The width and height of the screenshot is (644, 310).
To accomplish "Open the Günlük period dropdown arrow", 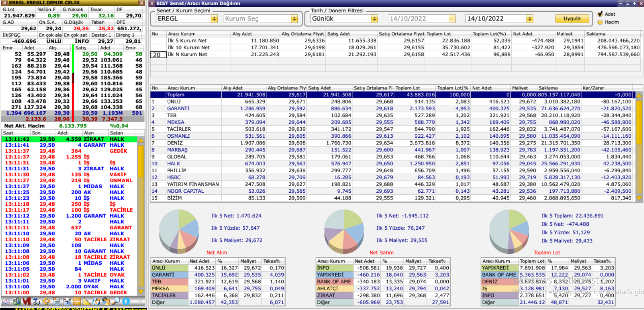I will click(374, 18).
